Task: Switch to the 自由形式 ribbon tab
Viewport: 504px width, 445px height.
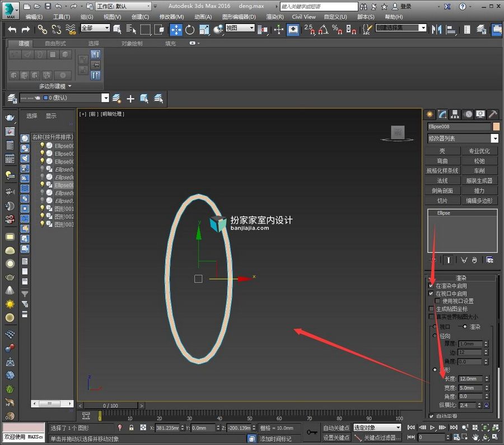Action: point(55,44)
